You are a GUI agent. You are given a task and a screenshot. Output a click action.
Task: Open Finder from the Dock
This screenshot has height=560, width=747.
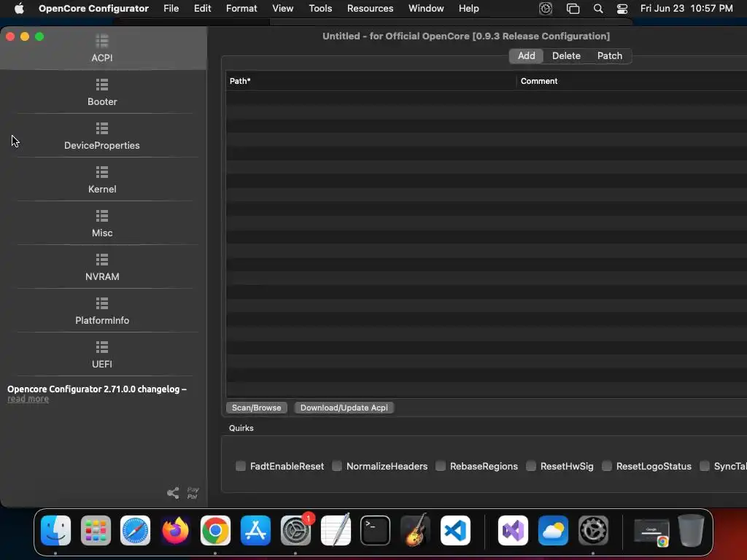[55, 531]
